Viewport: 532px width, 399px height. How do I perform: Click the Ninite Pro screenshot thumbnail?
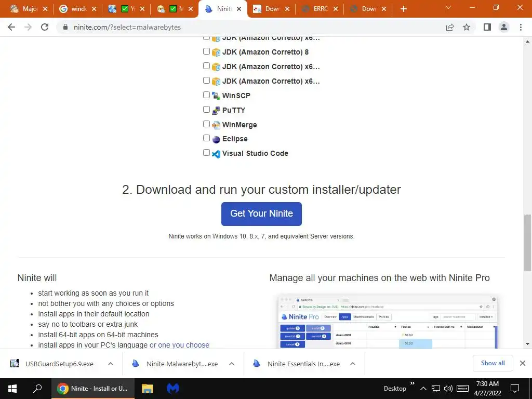click(388, 322)
